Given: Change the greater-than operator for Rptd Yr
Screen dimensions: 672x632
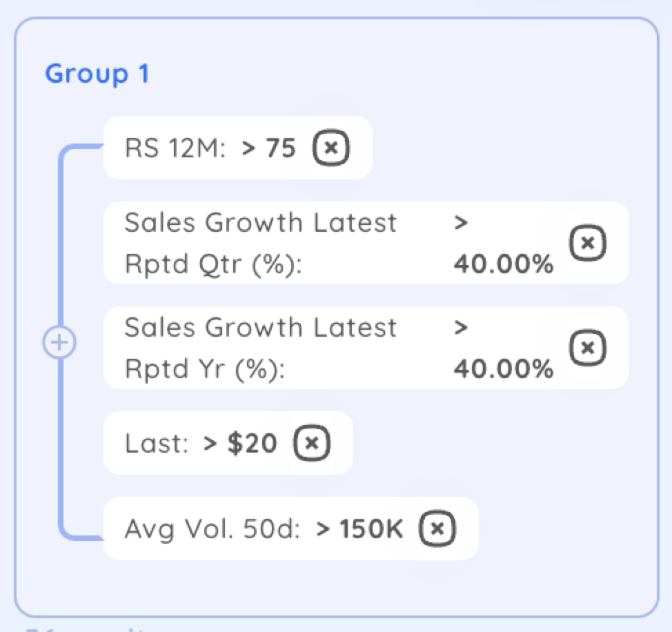Looking at the screenshot, I should 461,328.
